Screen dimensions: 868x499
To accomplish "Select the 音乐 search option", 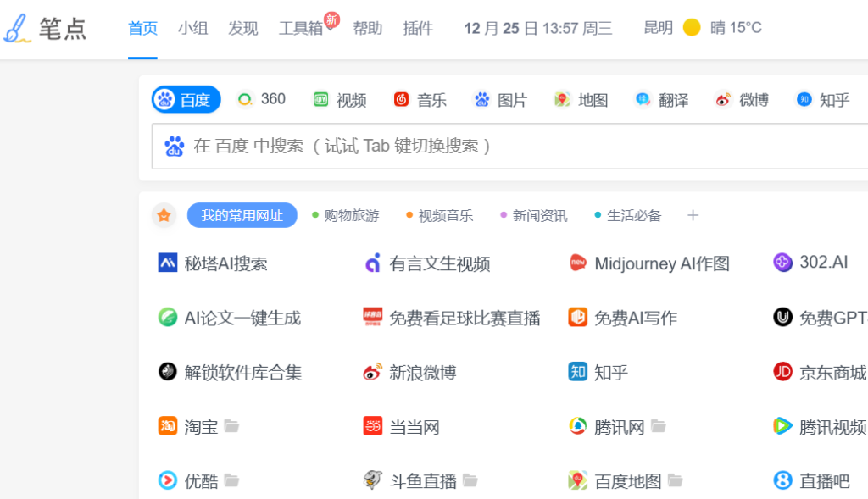I will click(x=420, y=100).
